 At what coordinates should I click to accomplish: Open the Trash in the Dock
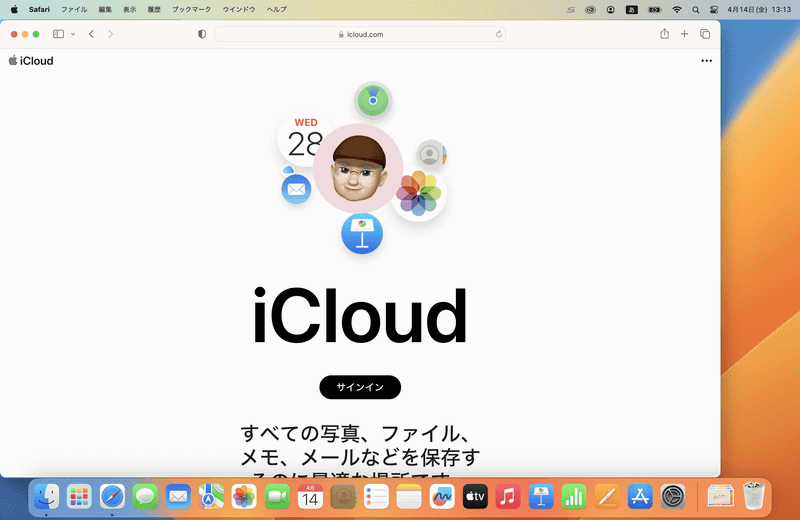pos(754,497)
